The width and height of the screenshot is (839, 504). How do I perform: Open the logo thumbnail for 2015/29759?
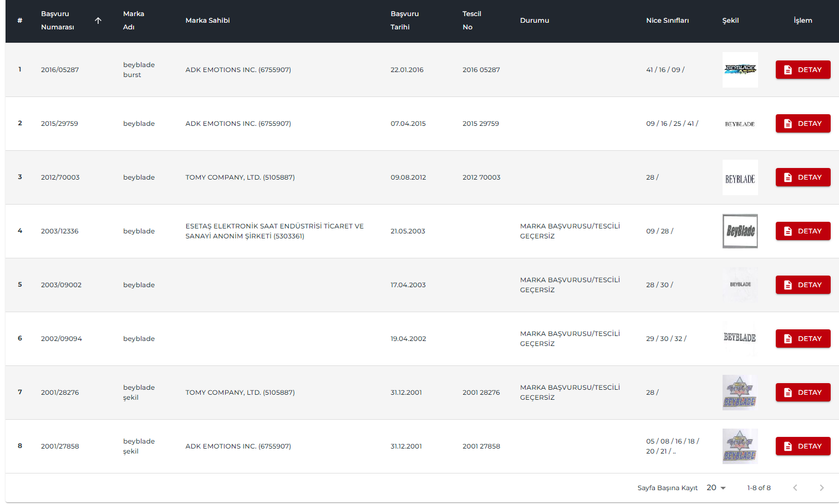click(x=740, y=124)
